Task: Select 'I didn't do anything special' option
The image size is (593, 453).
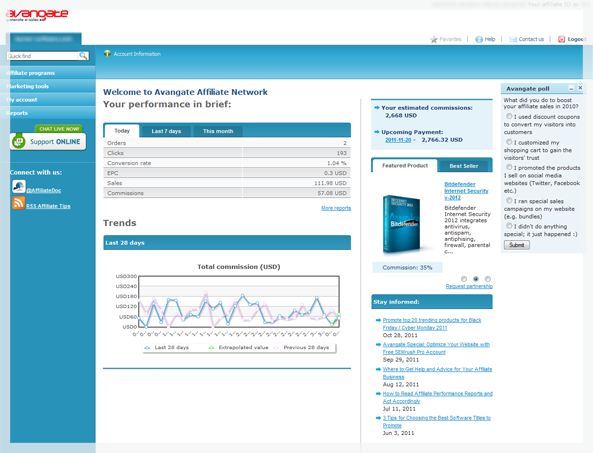Action: pos(509,226)
